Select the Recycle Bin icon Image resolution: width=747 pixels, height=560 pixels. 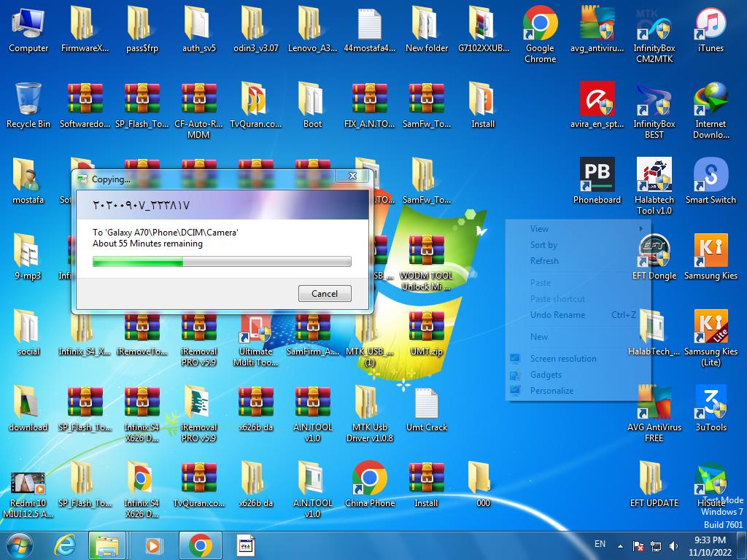[28, 101]
